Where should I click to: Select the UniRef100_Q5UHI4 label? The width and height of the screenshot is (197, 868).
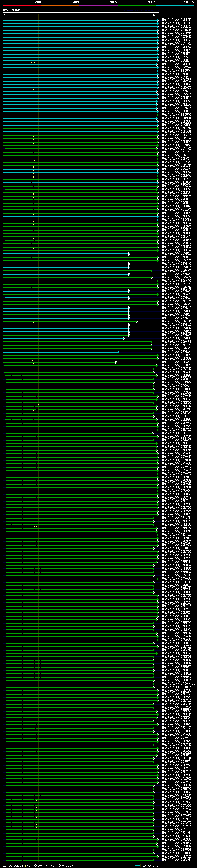[x=177, y=61]
